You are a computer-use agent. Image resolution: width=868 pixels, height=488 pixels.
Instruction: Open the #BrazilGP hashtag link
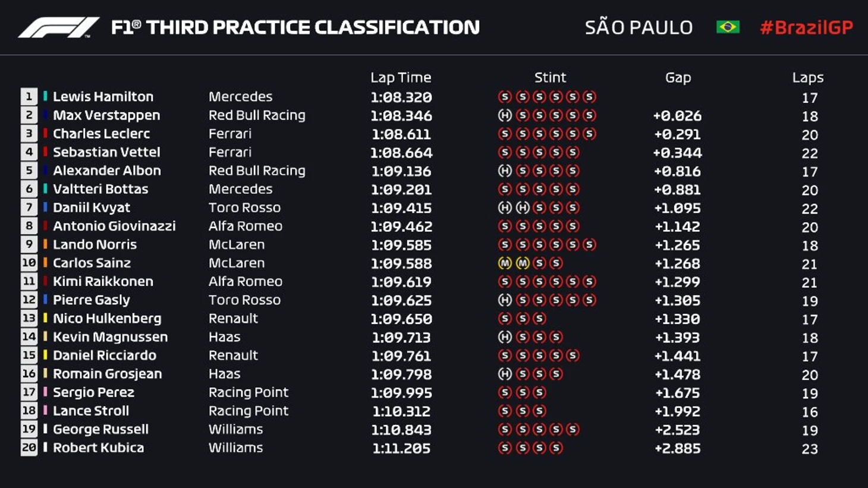point(806,27)
